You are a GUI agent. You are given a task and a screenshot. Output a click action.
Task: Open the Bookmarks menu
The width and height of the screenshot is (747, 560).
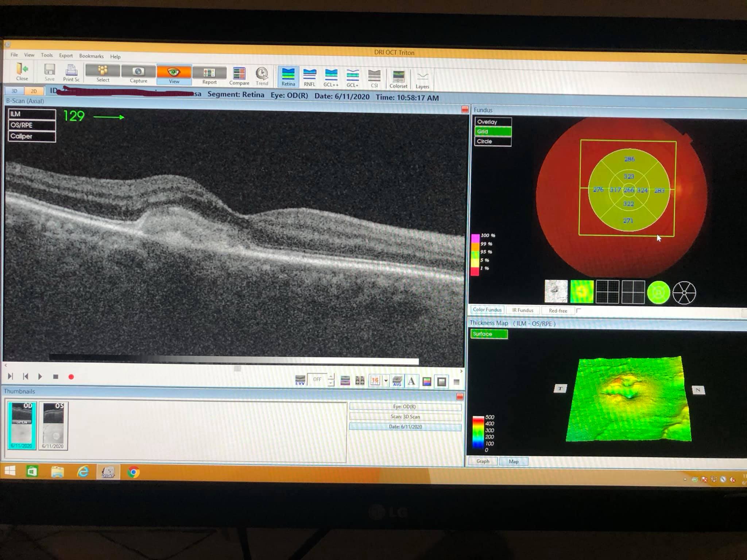click(x=91, y=56)
